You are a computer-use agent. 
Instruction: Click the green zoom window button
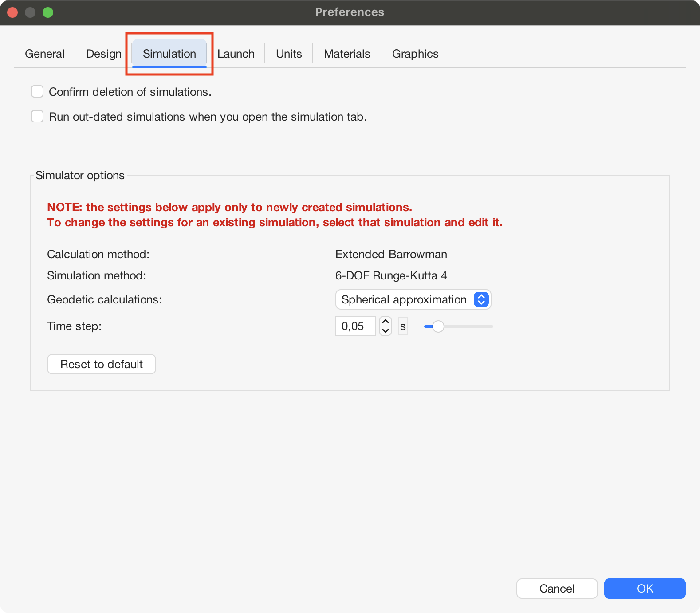click(x=48, y=12)
